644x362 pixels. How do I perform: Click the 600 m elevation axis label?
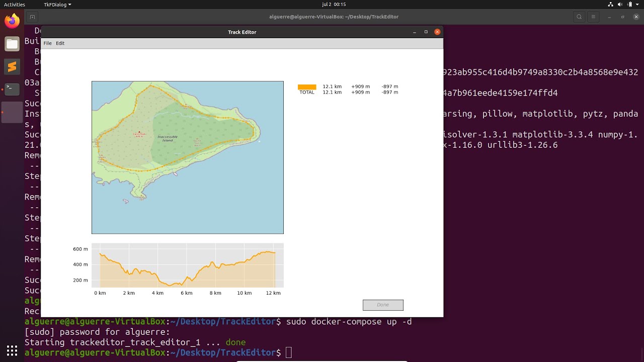(x=80, y=249)
